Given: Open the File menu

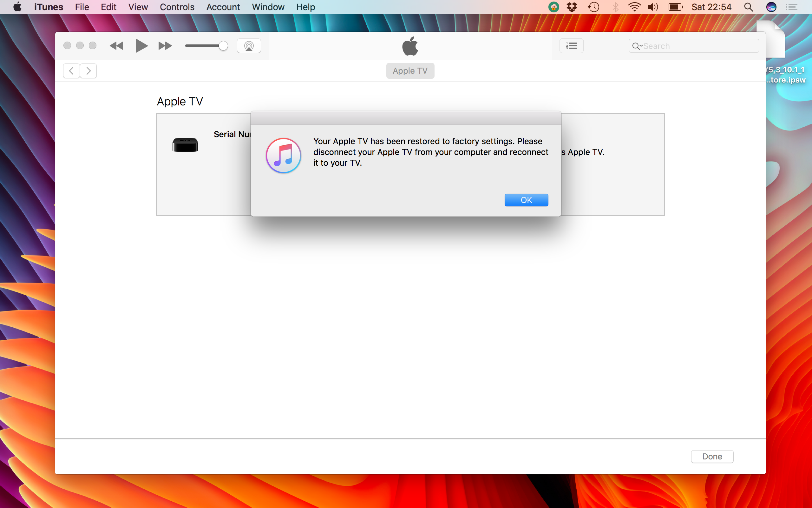Looking at the screenshot, I should [x=82, y=7].
